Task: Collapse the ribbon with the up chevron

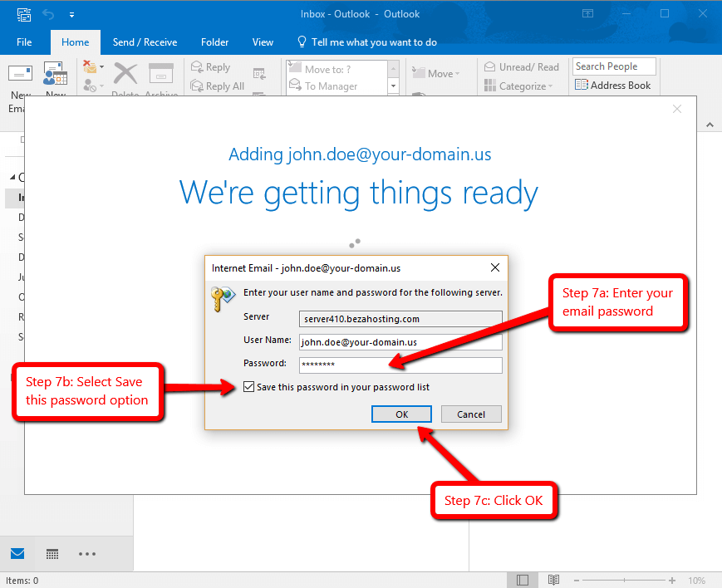Action: click(x=710, y=125)
